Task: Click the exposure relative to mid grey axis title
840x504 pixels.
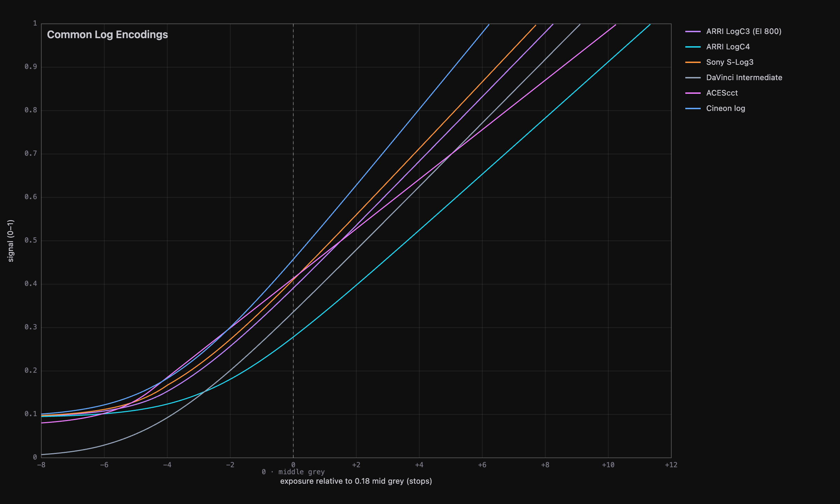Action: pyautogui.click(x=356, y=481)
